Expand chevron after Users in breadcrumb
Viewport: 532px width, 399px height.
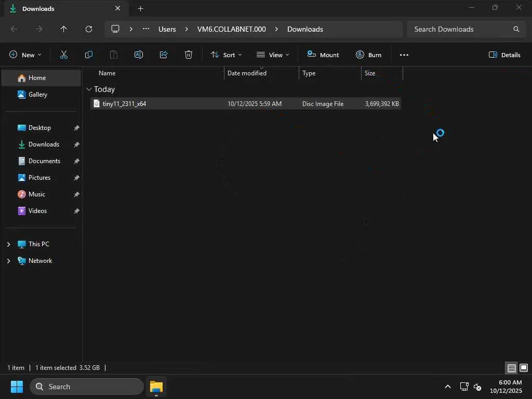(x=187, y=29)
